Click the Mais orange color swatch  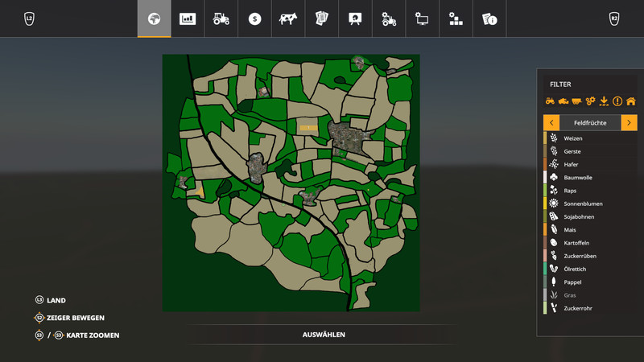(x=545, y=229)
